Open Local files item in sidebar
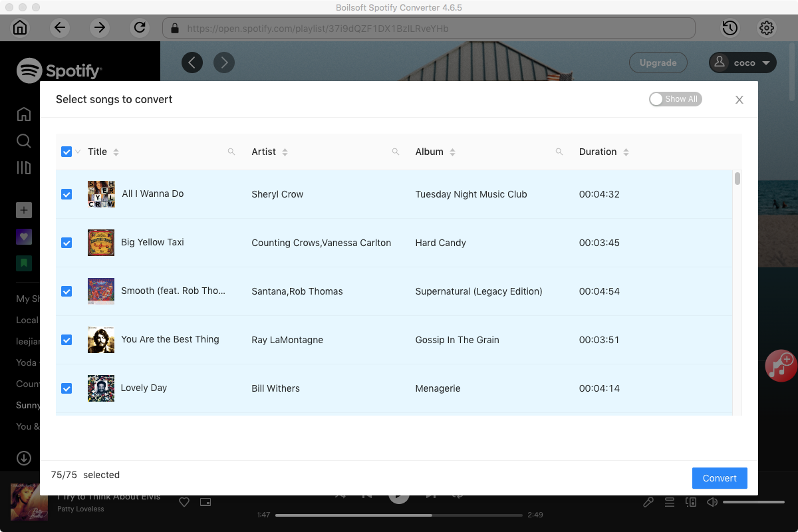The width and height of the screenshot is (798, 532). (x=28, y=320)
